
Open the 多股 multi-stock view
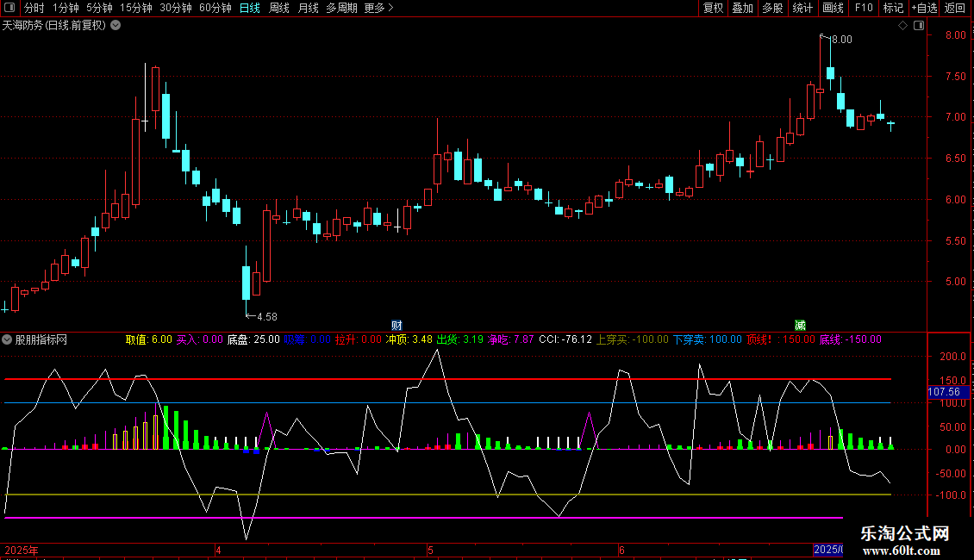[772, 8]
